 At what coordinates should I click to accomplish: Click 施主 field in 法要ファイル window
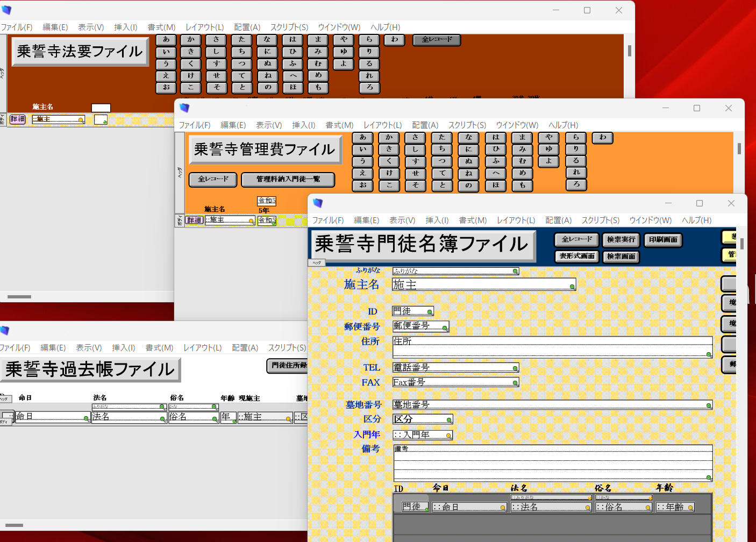58,119
